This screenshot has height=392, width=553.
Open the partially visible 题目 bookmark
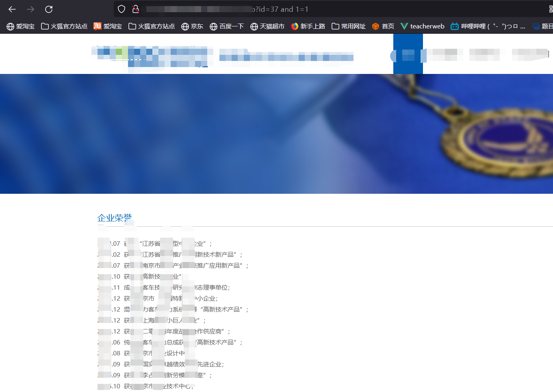[542, 26]
